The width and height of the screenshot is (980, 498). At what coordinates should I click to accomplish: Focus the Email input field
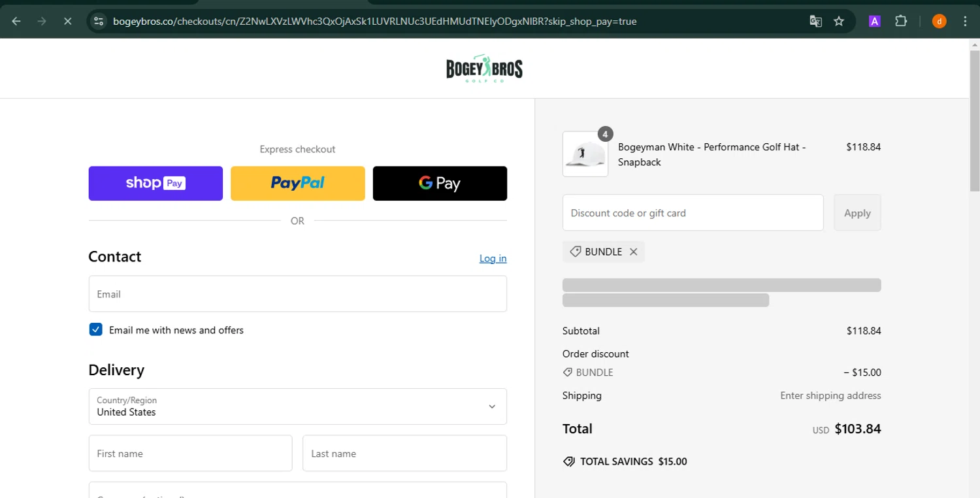[297, 293]
